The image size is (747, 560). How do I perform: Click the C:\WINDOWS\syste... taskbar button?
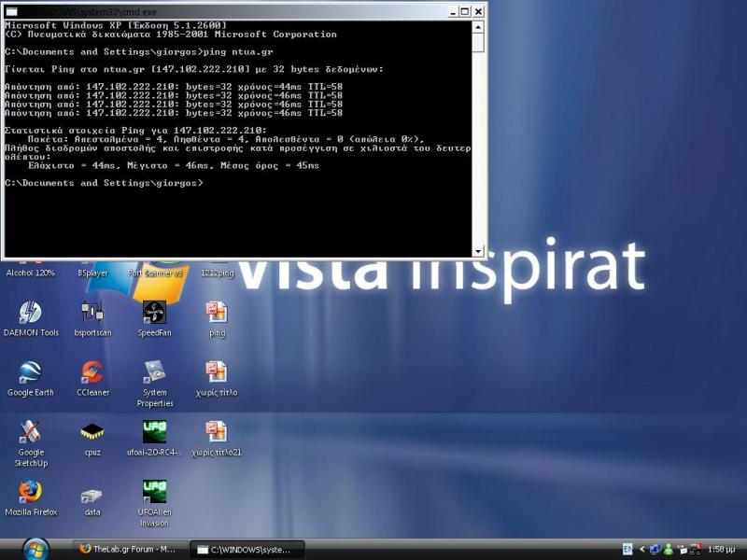247,549
